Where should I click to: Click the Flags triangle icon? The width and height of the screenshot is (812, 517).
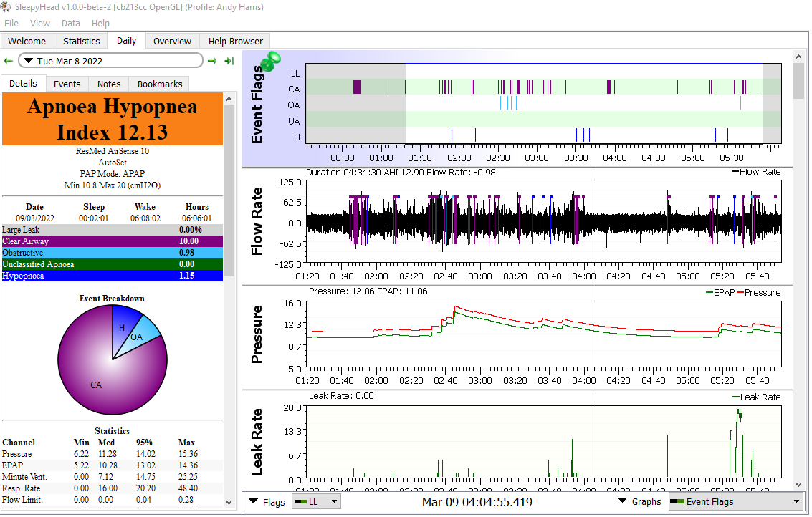coord(254,502)
